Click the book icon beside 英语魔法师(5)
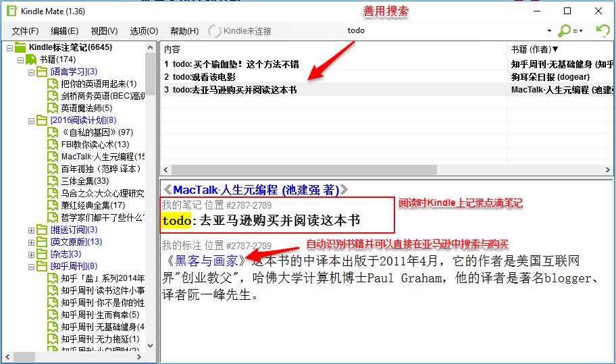Viewport: 616px width, 364px height. click(52, 108)
